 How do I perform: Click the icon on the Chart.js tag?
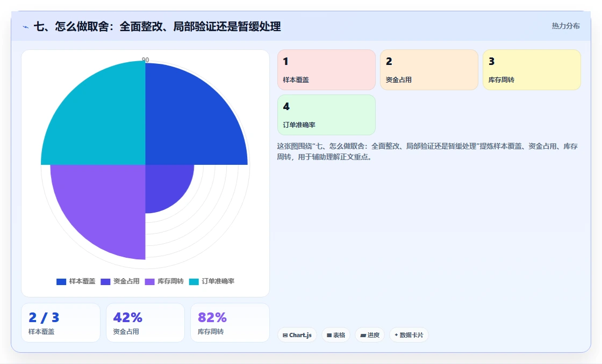285,335
